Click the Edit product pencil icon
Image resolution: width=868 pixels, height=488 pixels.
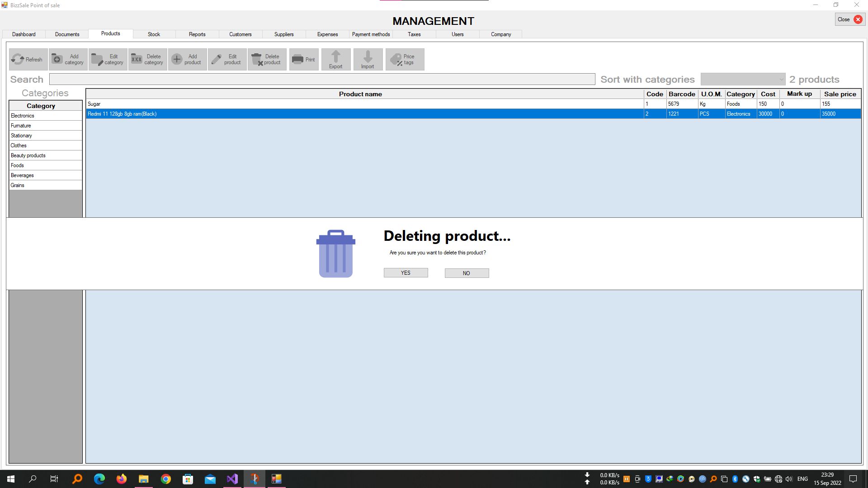click(217, 59)
